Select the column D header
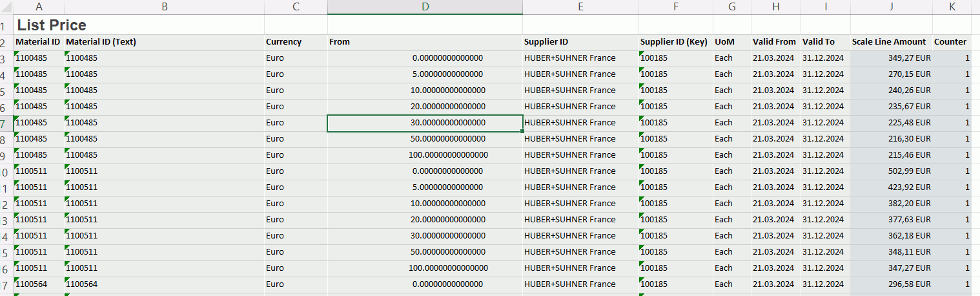This screenshot has height=296, width=980. pos(425,7)
